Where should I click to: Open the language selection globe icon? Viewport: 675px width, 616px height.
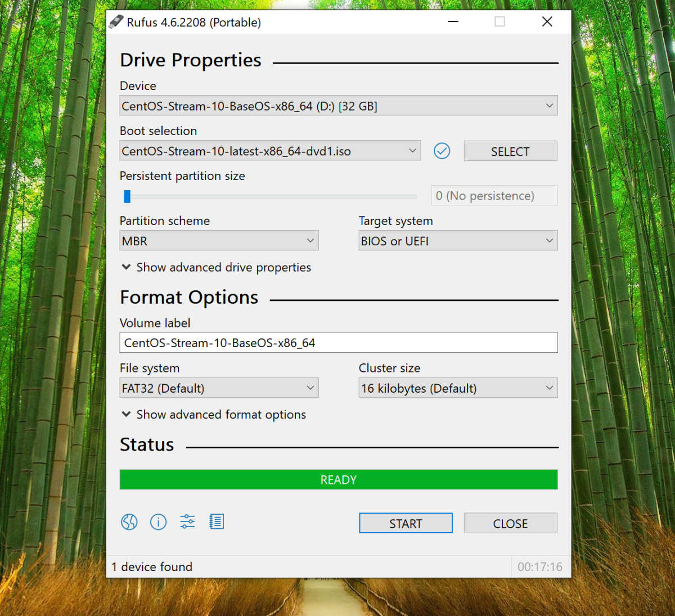(x=129, y=522)
